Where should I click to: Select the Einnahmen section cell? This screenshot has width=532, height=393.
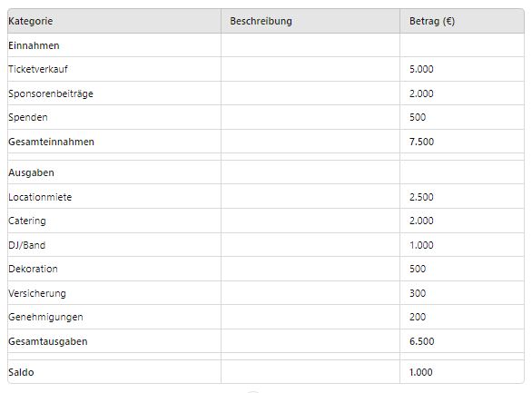click(x=114, y=45)
